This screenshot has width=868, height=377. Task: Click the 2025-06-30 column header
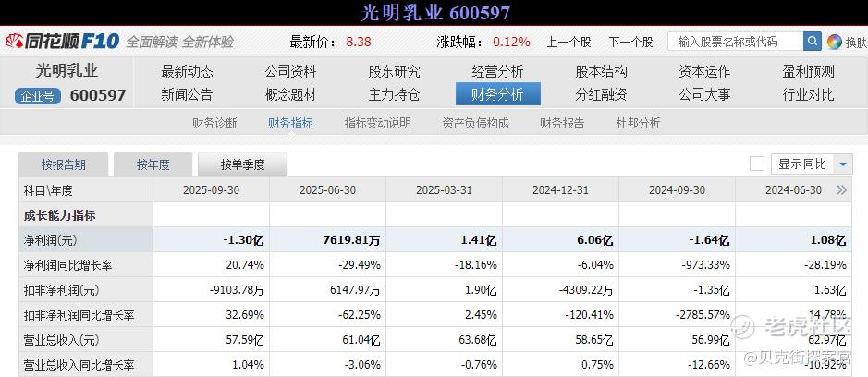(x=328, y=190)
